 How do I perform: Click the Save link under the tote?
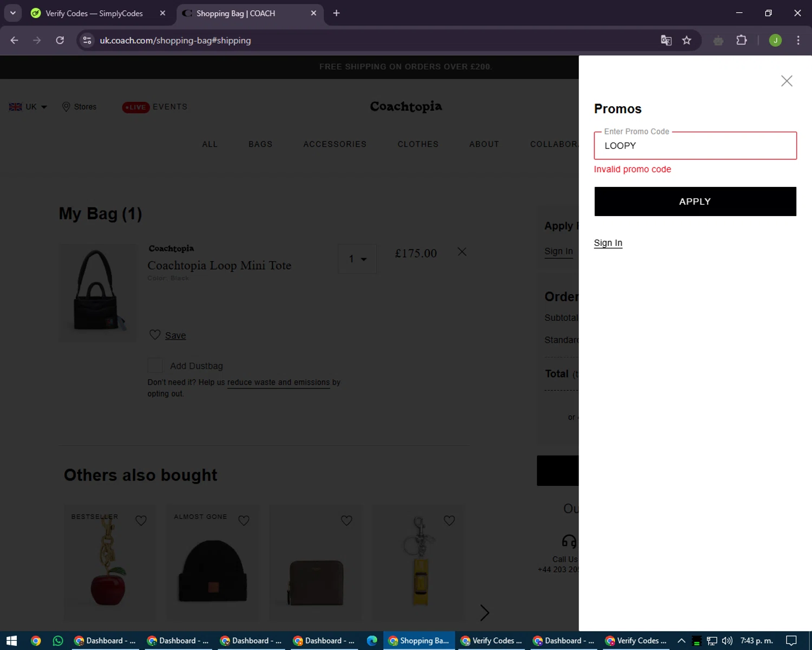coord(175,336)
